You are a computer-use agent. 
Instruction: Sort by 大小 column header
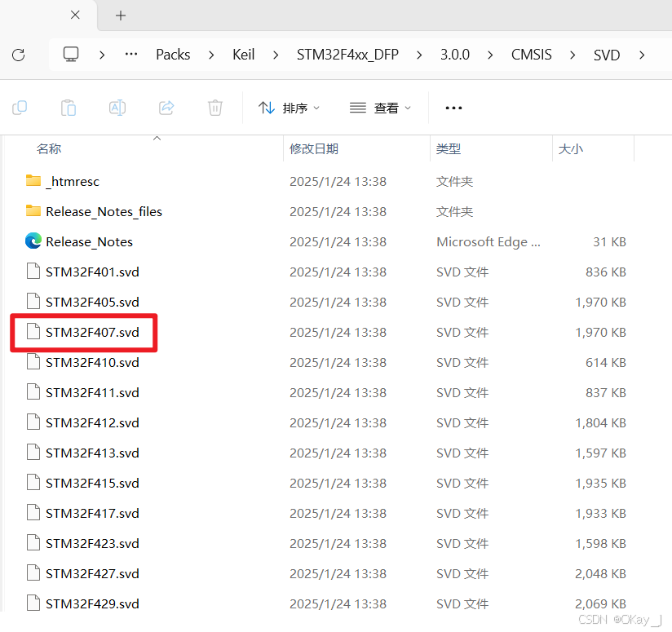pos(570,148)
